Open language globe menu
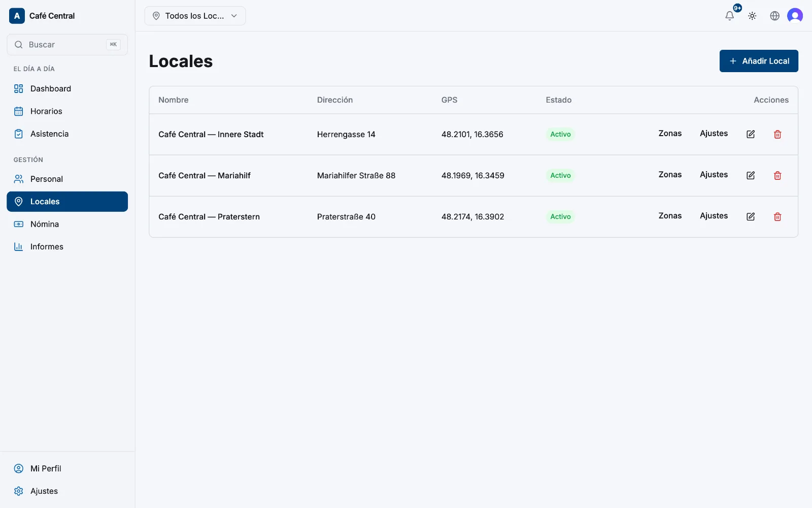This screenshot has width=812, height=508. pos(774,16)
